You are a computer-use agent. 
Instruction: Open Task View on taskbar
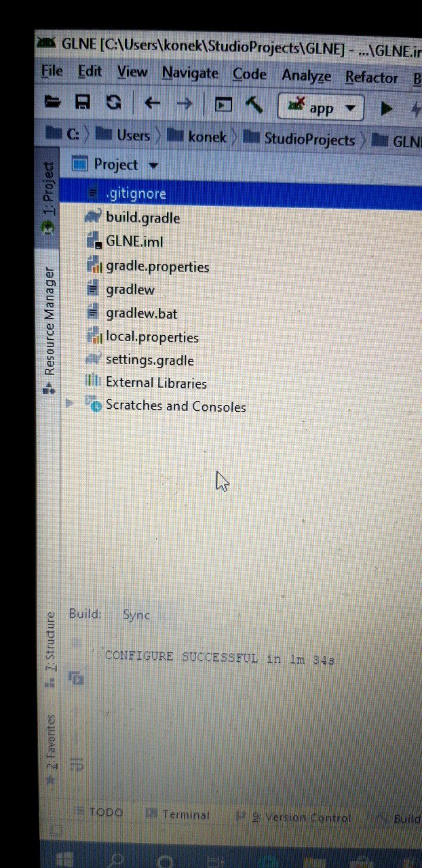click(216, 863)
